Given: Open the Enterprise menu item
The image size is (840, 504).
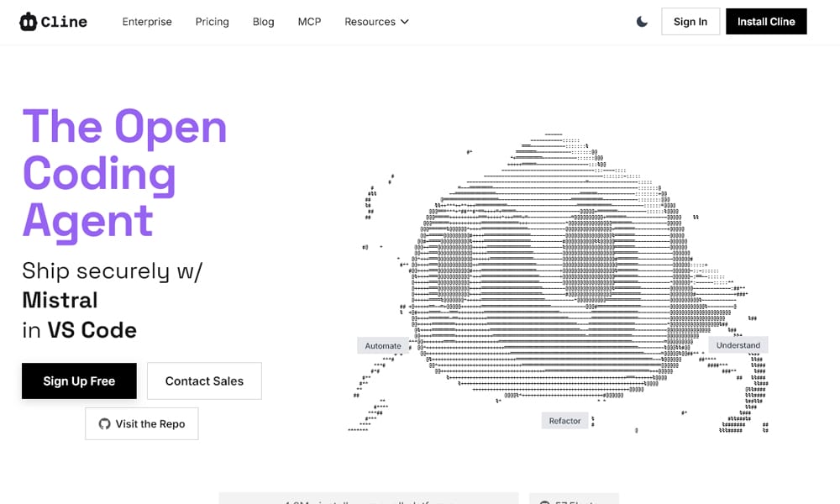Looking at the screenshot, I should pos(147,22).
